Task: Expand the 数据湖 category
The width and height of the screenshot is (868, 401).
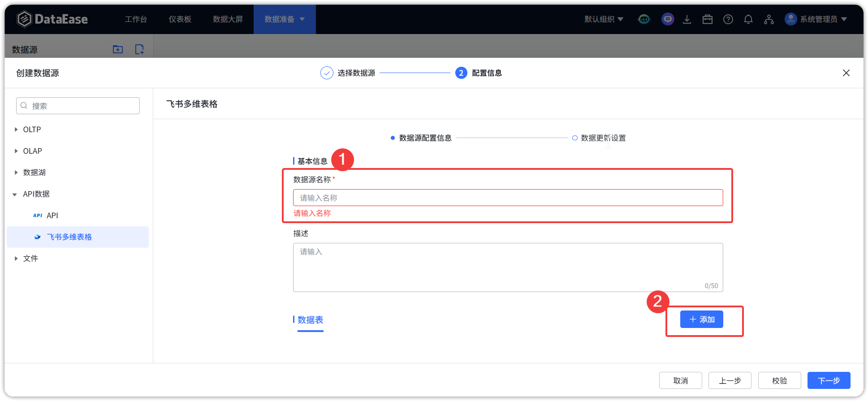Action: tap(16, 172)
